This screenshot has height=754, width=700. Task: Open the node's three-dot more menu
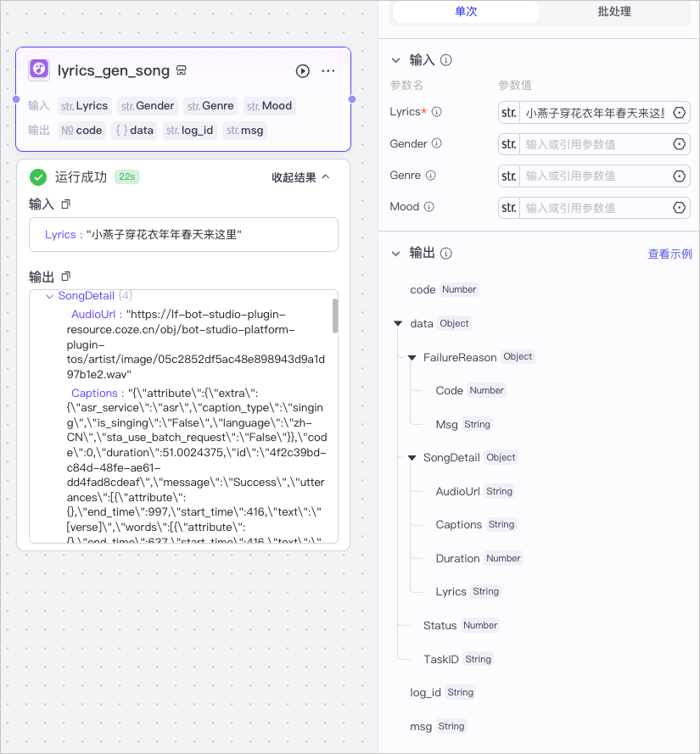(x=328, y=70)
